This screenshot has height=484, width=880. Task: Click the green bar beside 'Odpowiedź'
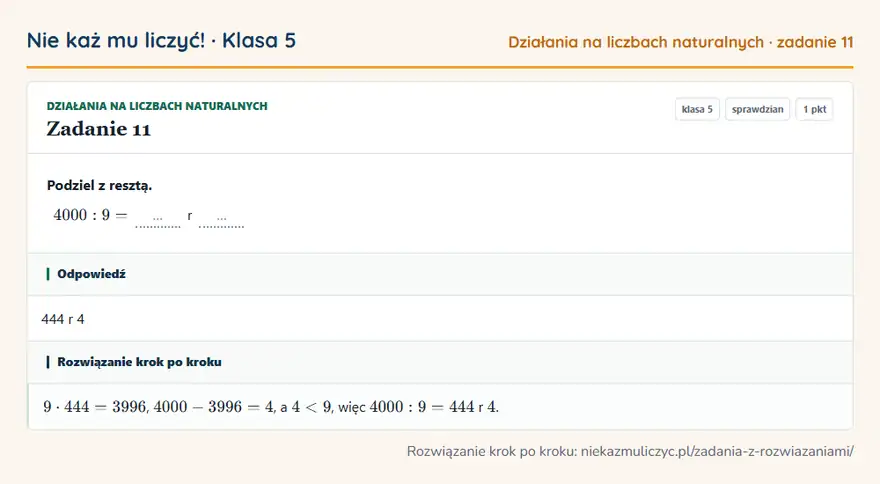[48, 274]
